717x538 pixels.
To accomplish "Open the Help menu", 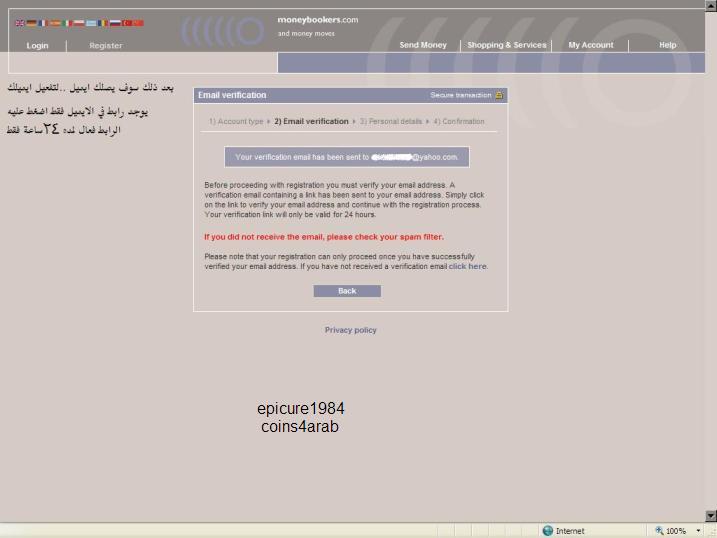I will [x=668, y=45].
